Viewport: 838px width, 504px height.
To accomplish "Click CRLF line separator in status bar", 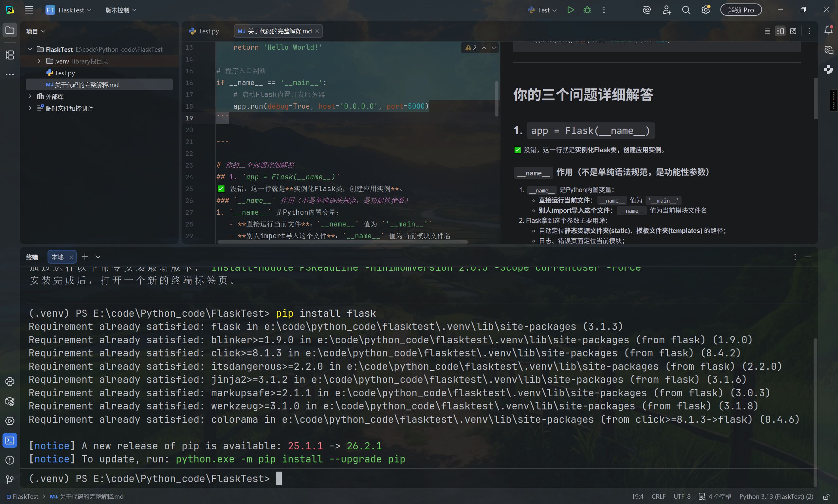I will coord(658,496).
